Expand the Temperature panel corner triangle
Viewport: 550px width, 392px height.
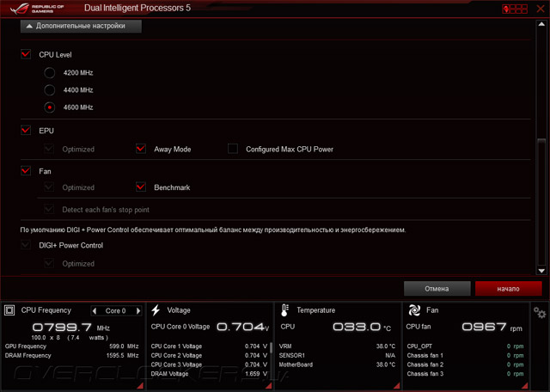click(397, 386)
